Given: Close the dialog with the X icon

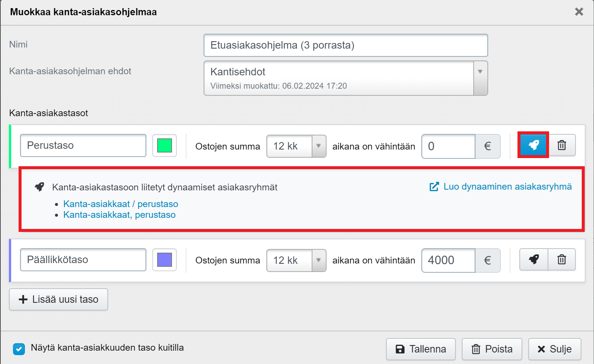Looking at the screenshot, I should (579, 12).
